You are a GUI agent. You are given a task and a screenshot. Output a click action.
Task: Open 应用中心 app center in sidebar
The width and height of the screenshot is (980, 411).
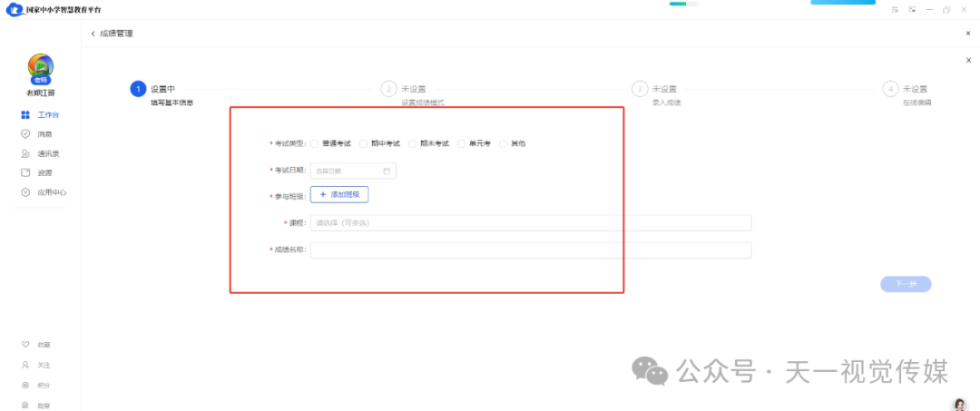[44, 192]
